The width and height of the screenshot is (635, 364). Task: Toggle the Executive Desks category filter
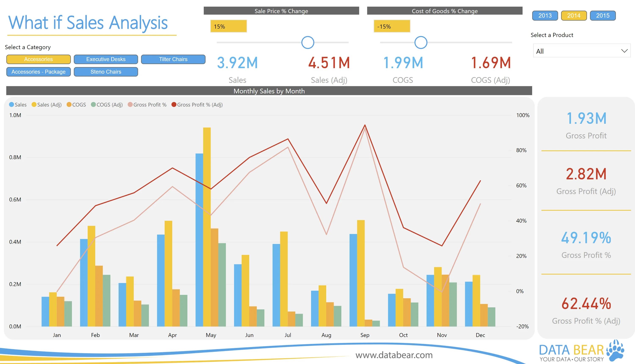click(x=106, y=59)
